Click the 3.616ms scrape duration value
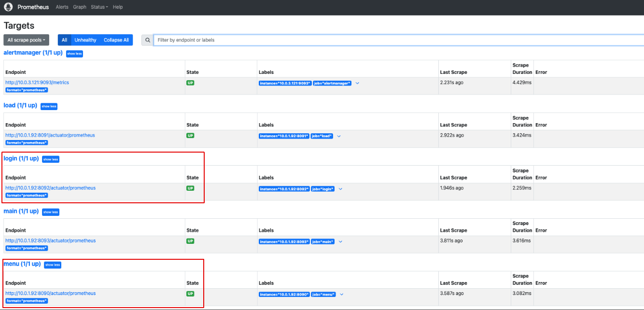The width and height of the screenshot is (644, 310). tap(522, 240)
